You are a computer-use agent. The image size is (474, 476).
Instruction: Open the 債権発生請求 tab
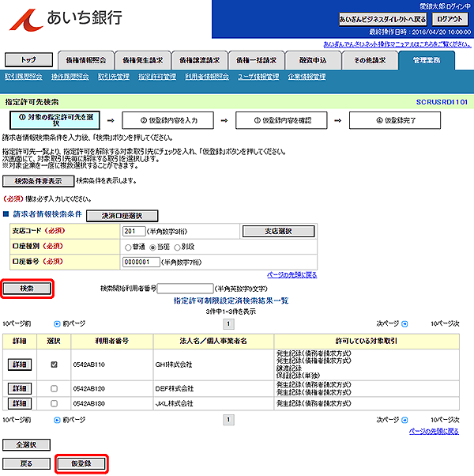pos(142,60)
